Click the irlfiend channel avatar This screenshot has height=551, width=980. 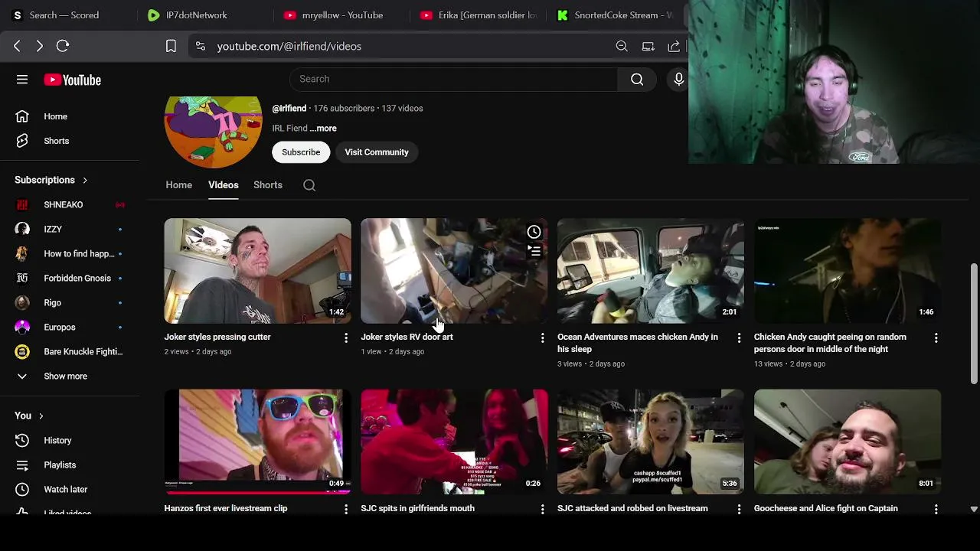coord(214,132)
